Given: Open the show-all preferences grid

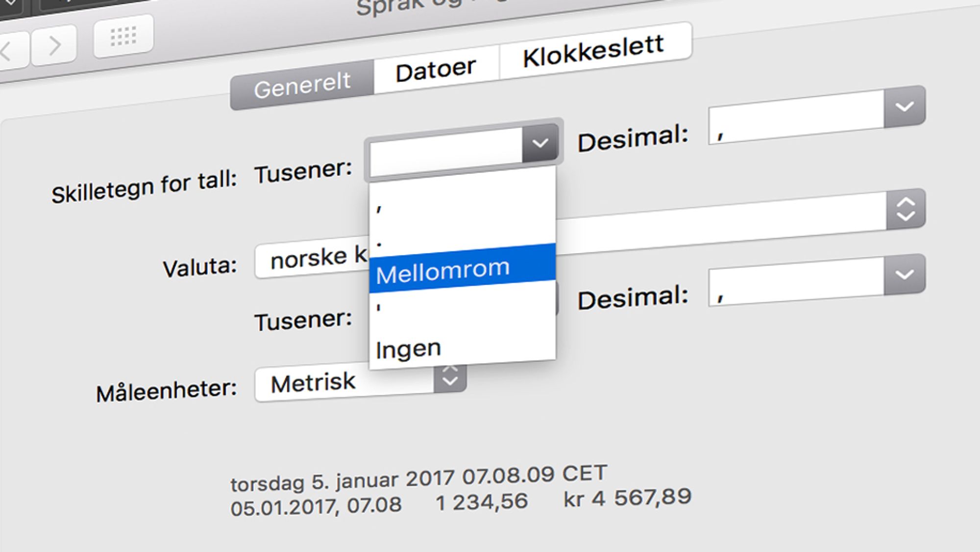Looking at the screenshot, I should [x=123, y=37].
